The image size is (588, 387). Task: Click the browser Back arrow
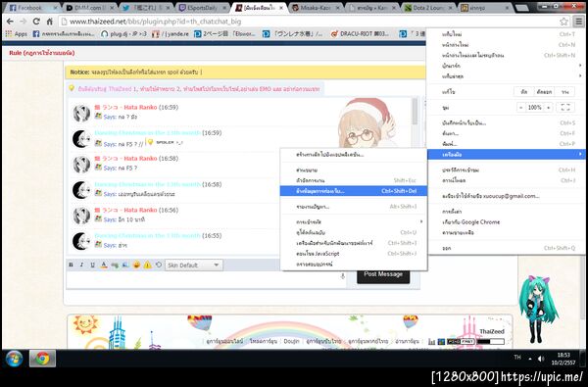10,22
